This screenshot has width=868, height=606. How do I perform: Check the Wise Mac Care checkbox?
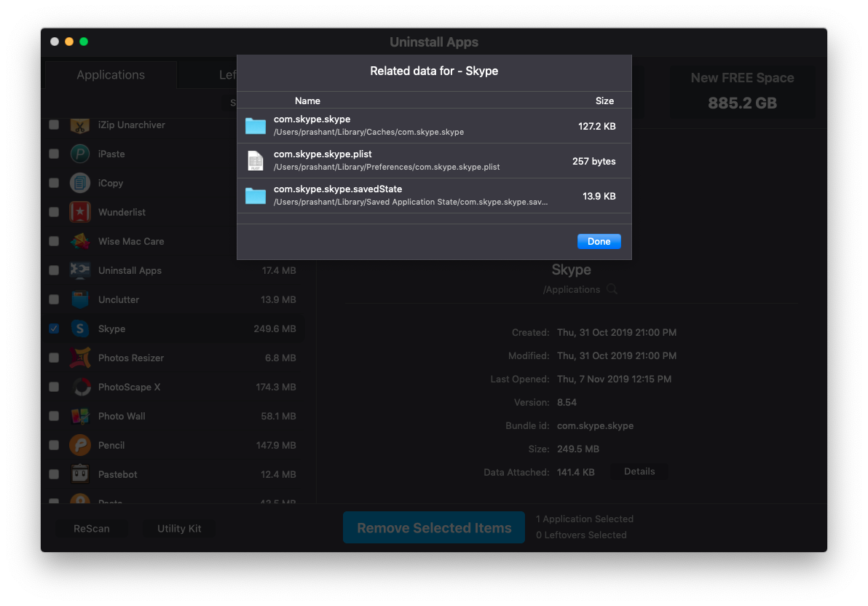click(54, 241)
